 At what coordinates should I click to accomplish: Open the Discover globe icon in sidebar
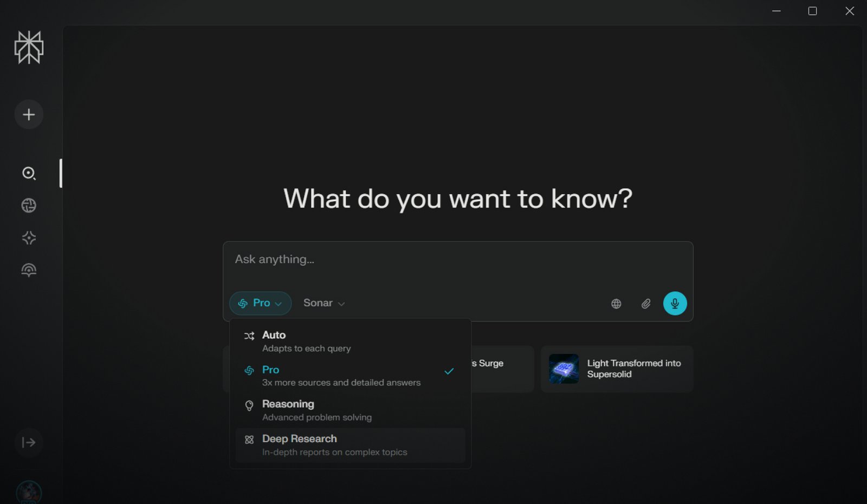29,205
